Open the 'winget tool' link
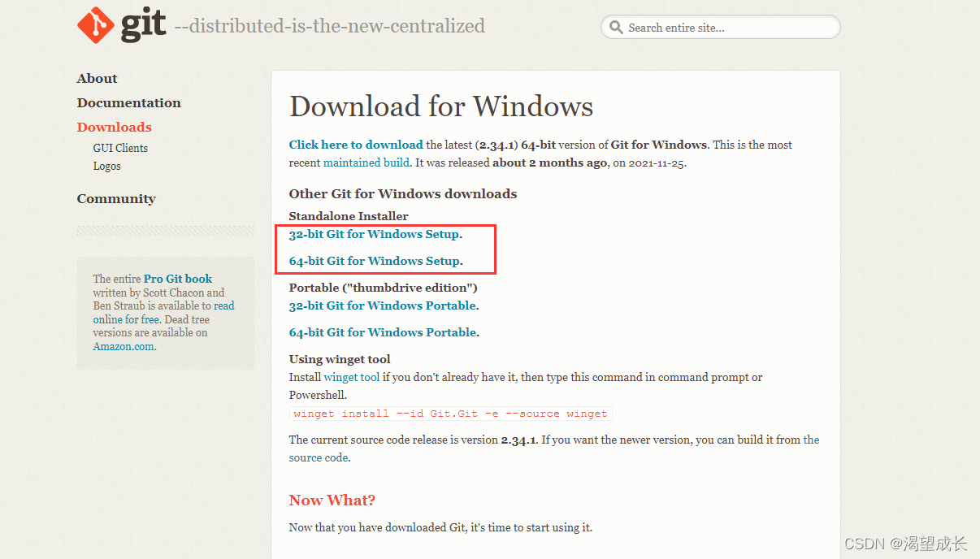This screenshot has width=980, height=559. coord(351,377)
